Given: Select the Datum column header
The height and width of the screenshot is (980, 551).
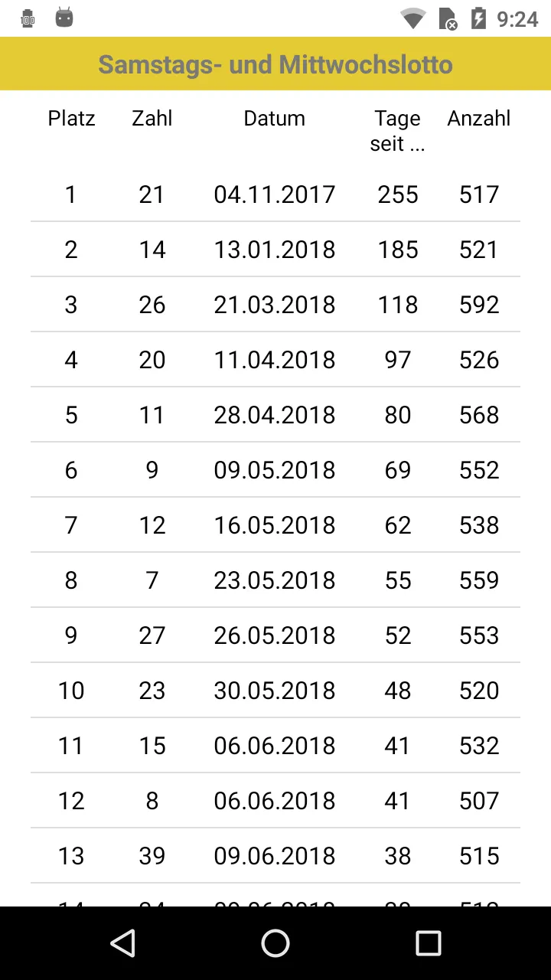Looking at the screenshot, I should coord(275,119).
